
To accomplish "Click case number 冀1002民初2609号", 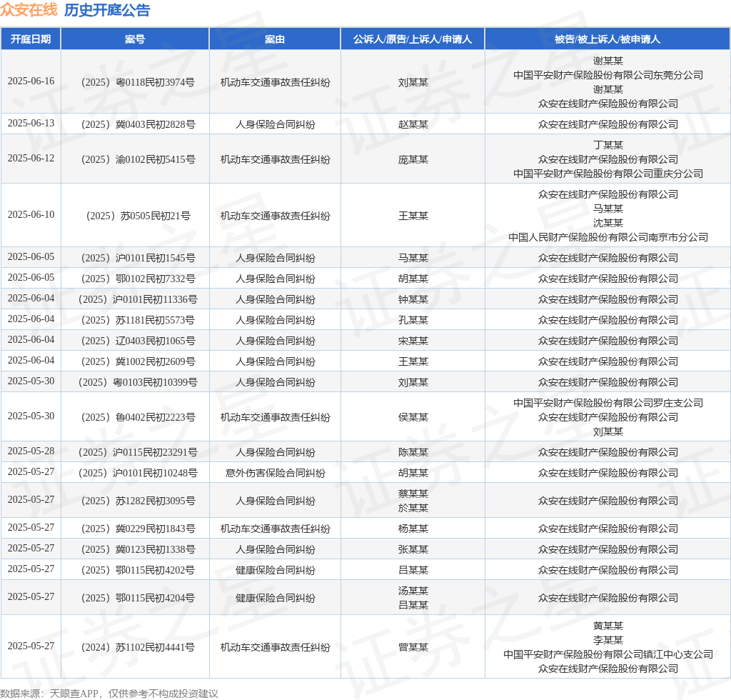I will (x=138, y=361).
